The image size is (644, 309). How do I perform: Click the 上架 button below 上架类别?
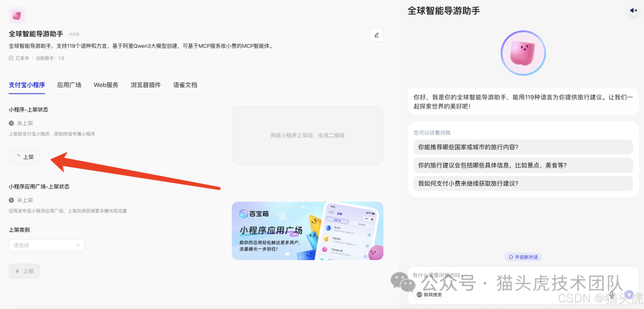24,271
